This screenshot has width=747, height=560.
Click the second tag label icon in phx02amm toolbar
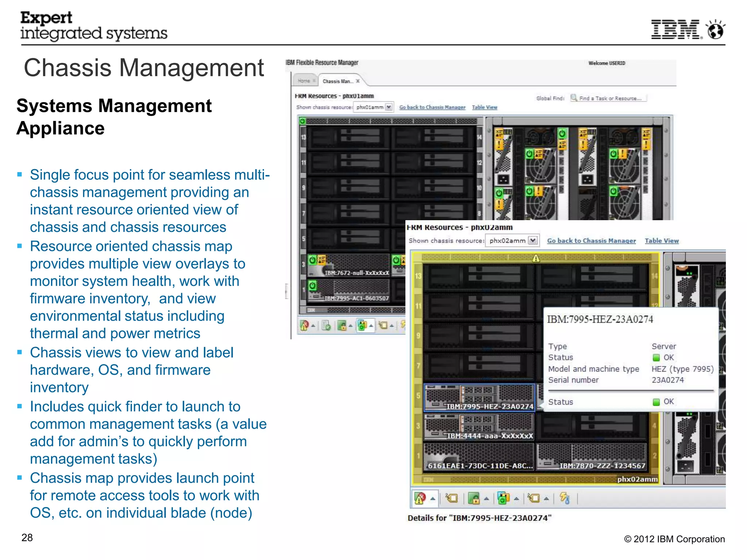click(533, 498)
